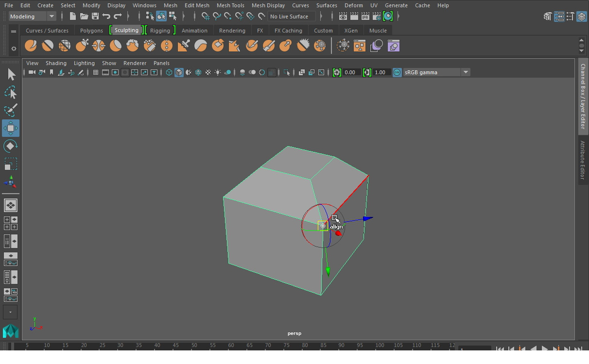This screenshot has height=364, width=589.
Task: Open the orange shape editor window icon
Action: pyautogui.click(x=360, y=46)
